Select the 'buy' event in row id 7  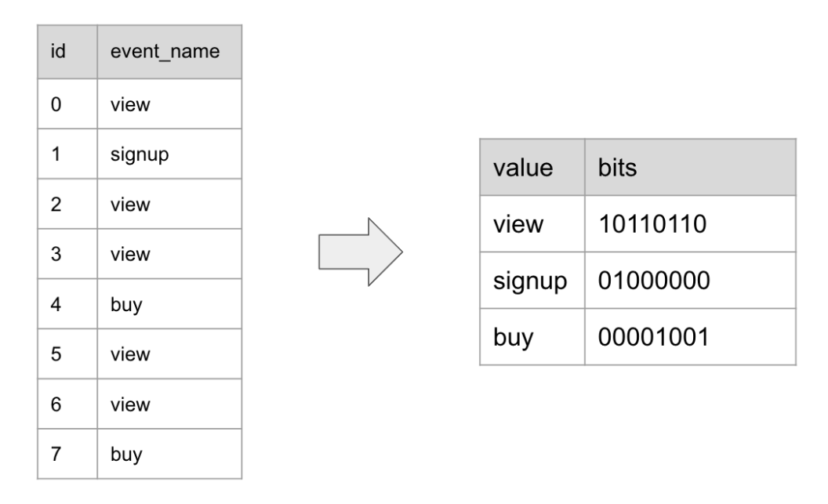(125, 454)
